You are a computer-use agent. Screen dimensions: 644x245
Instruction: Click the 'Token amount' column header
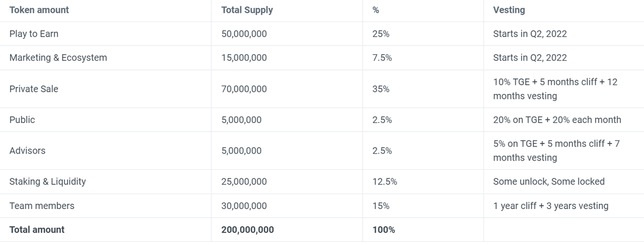(x=39, y=10)
